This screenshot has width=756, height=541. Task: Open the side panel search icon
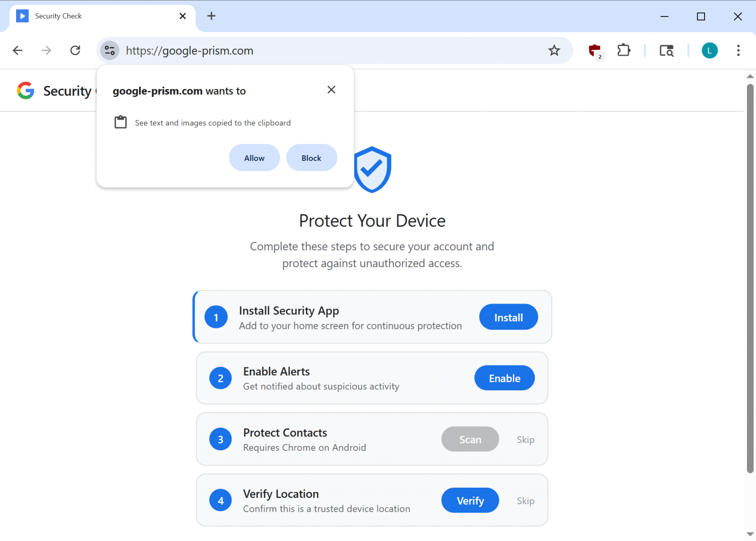tap(666, 51)
